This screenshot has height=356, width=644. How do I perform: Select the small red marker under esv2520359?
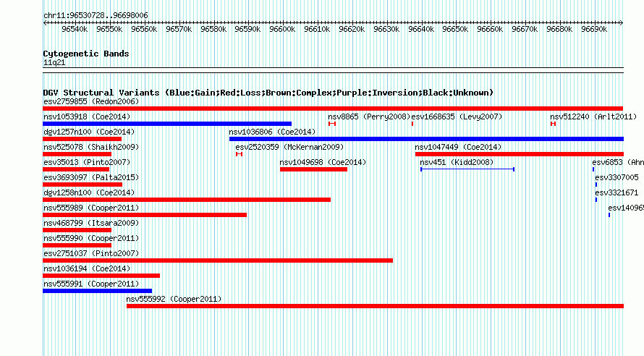pos(239,154)
